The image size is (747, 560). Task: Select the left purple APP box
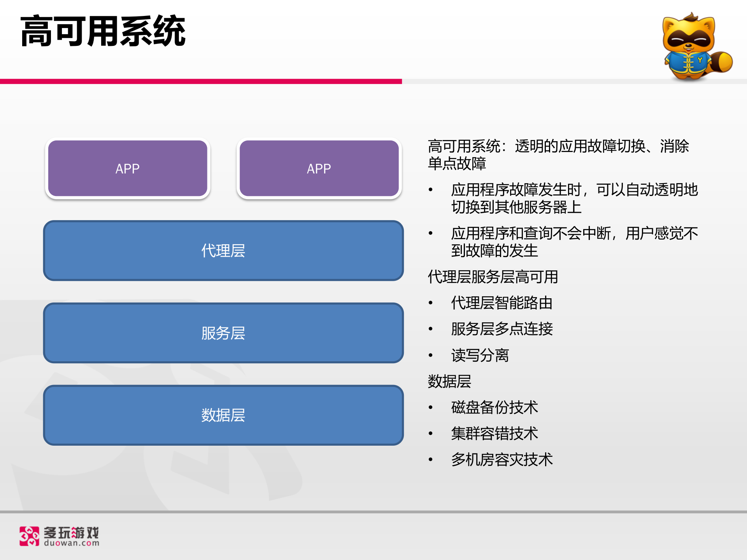(128, 168)
